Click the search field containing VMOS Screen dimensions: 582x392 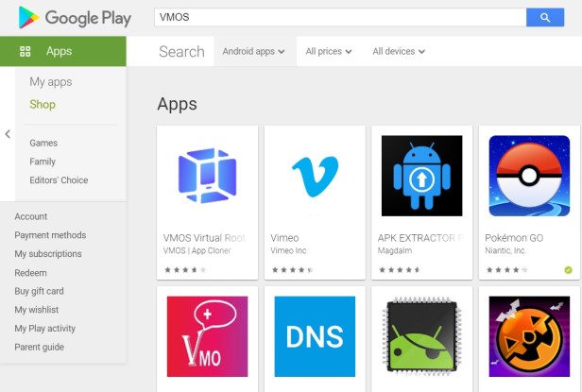coord(340,17)
